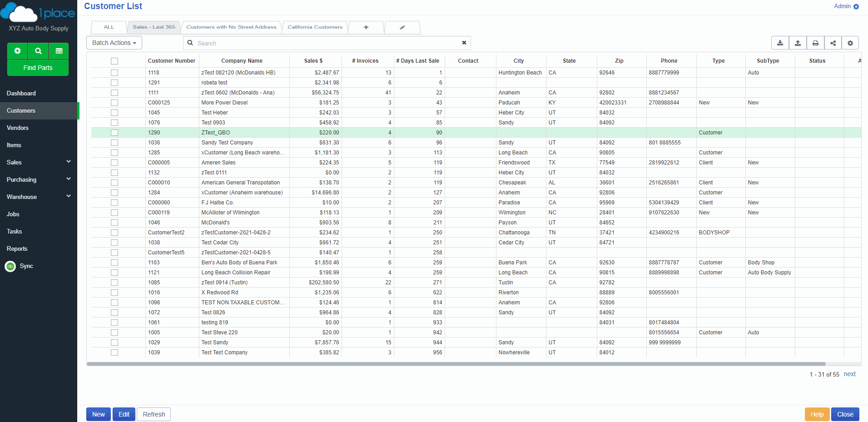Print the customer list using the printer icon
This screenshot has width=868, height=422.
[x=815, y=43]
